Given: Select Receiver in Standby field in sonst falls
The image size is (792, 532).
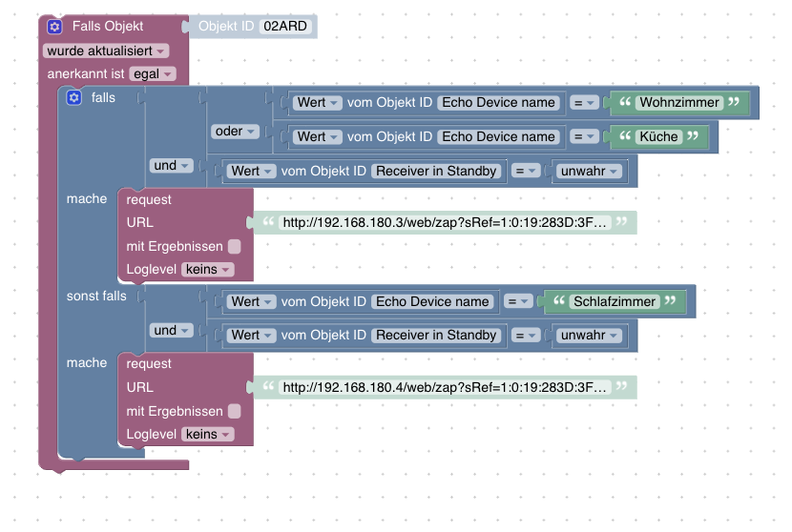Looking at the screenshot, I should coord(436,336).
